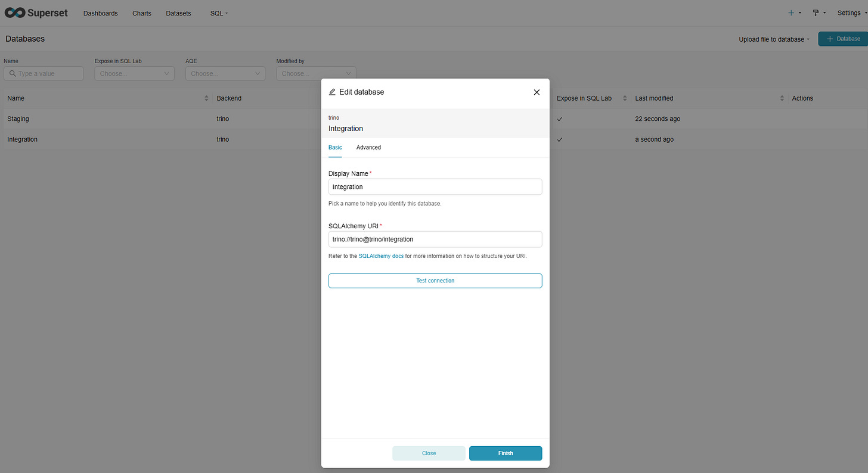The width and height of the screenshot is (868, 473).
Task: Open the SQLAlchemy docs link
Action: 381,256
